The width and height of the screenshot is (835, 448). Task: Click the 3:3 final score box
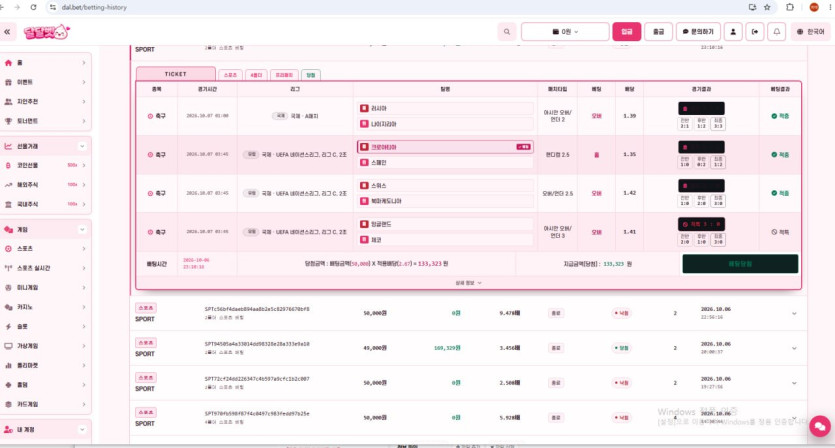pos(718,124)
